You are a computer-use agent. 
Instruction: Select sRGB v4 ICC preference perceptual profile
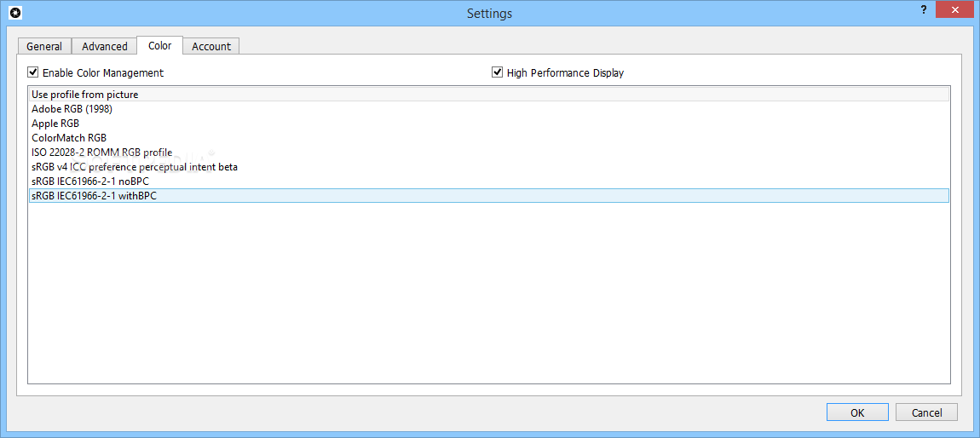coord(489,167)
